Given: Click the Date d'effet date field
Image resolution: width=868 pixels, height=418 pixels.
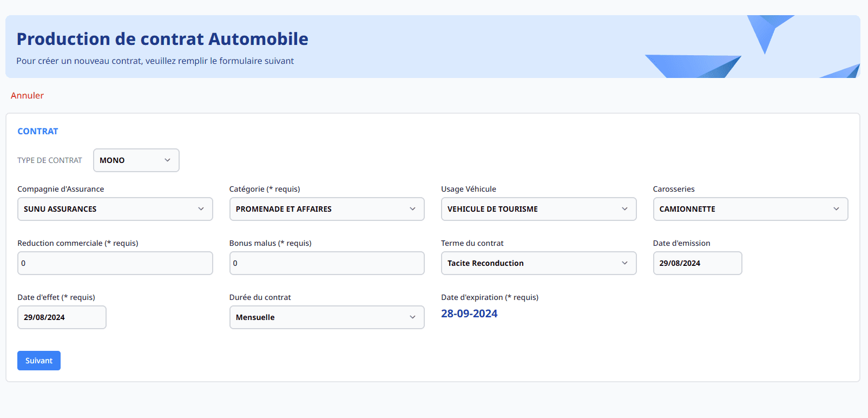Looking at the screenshot, I should pyautogui.click(x=62, y=317).
